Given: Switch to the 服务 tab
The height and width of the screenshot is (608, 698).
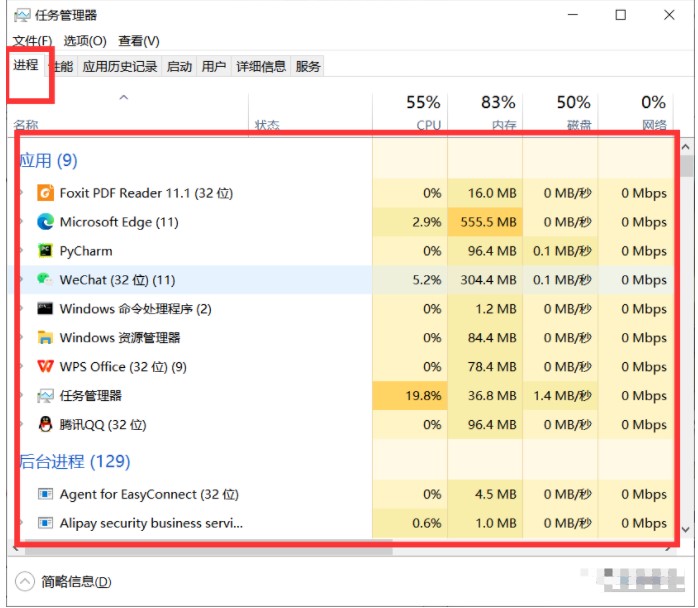Looking at the screenshot, I should coord(308,66).
